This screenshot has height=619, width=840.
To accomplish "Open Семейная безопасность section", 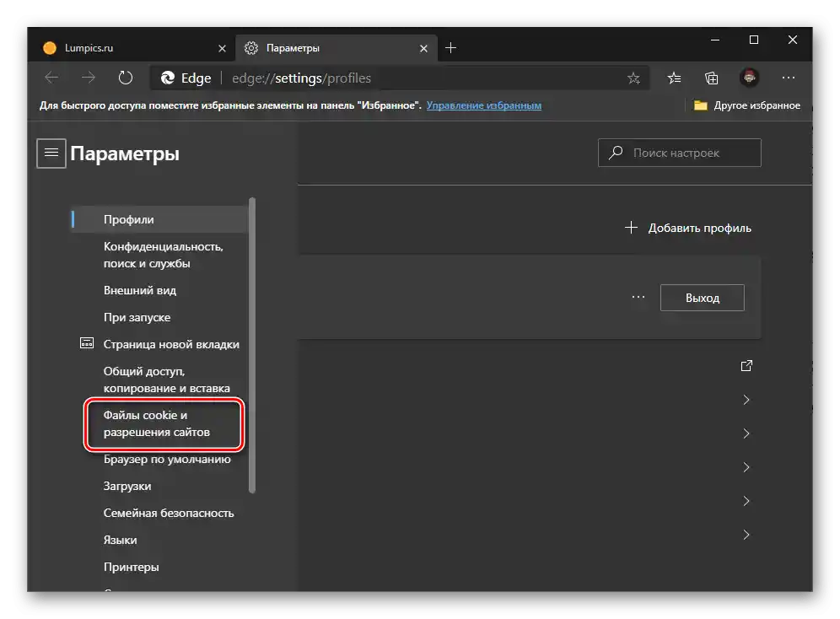I will pos(169,513).
